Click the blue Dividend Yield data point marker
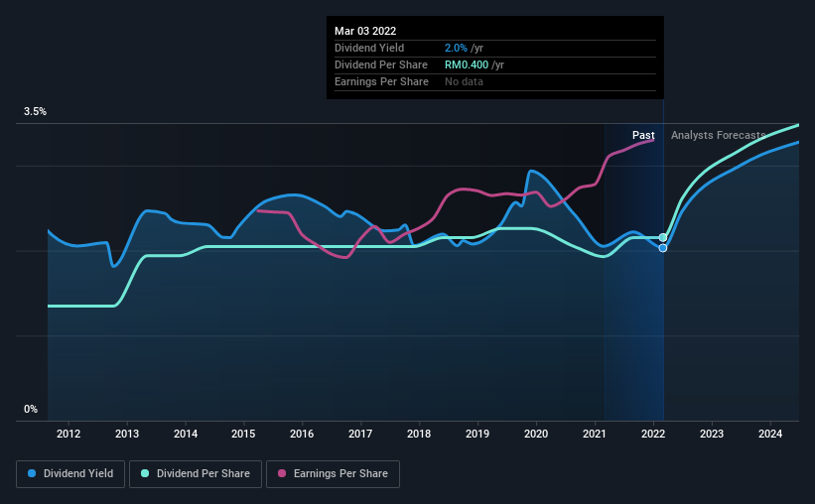The height and width of the screenshot is (504, 815). (x=663, y=248)
